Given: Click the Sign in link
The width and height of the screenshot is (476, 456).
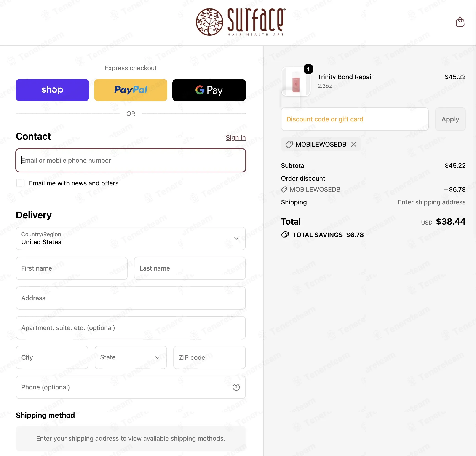Looking at the screenshot, I should (x=235, y=137).
